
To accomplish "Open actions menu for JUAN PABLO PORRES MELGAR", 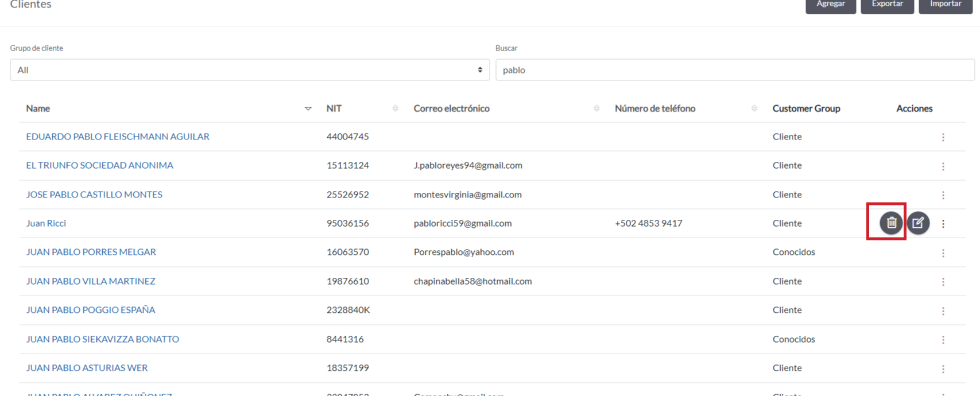I will click(x=943, y=253).
